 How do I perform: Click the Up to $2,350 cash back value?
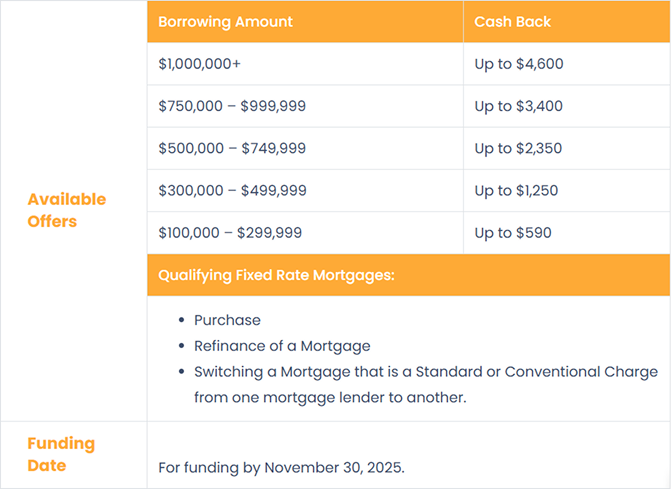coord(518,148)
